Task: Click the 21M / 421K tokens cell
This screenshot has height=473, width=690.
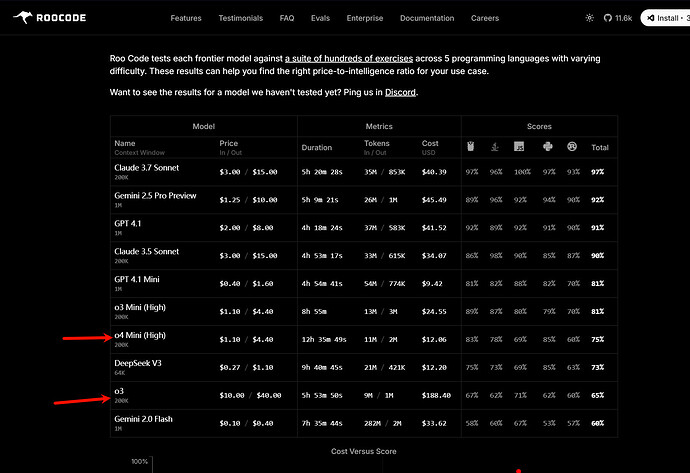Action: 385,367
